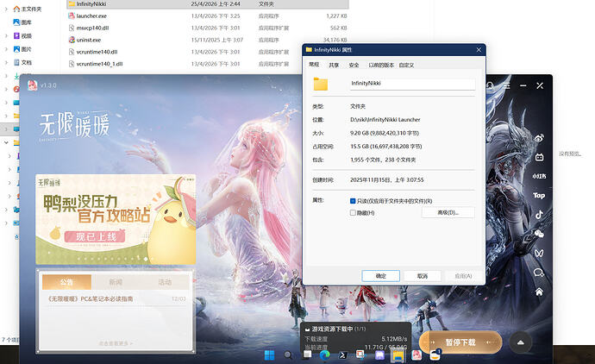Click the butterfly icon in the launcher sidebar
This screenshot has width=595, height=364.
(539, 254)
